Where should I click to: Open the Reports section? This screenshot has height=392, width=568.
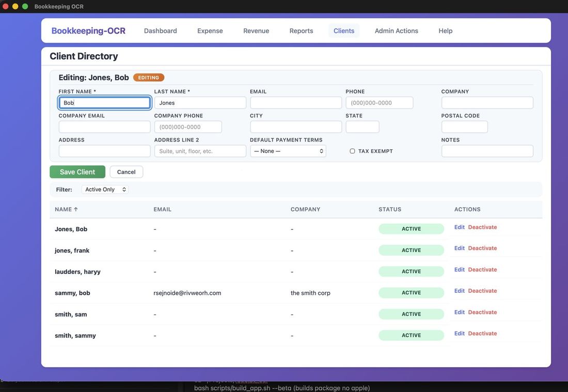(301, 30)
